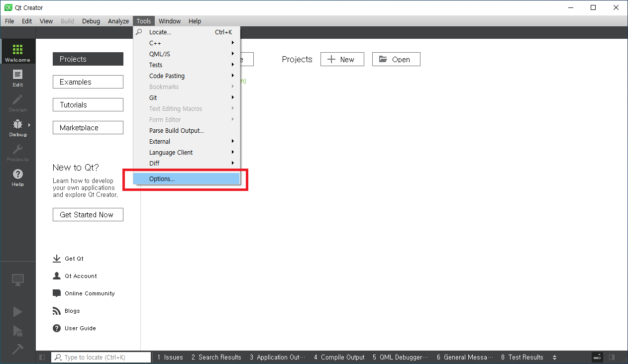Click the Qt Creator logo in title bar
Image resolution: width=628 pixels, height=364 pixels.
point(8,7)
